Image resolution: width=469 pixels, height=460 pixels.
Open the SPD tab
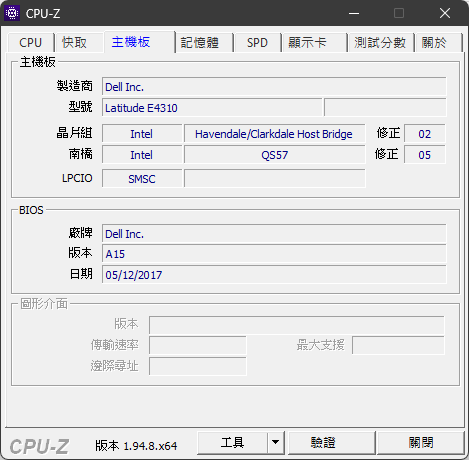pyautogui.click(x=257, y=43)
